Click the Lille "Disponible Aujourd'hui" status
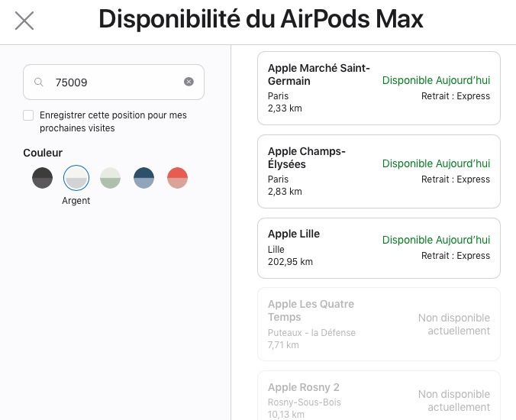The height and width of the screenshot is (420, 516). coord(436,240)
